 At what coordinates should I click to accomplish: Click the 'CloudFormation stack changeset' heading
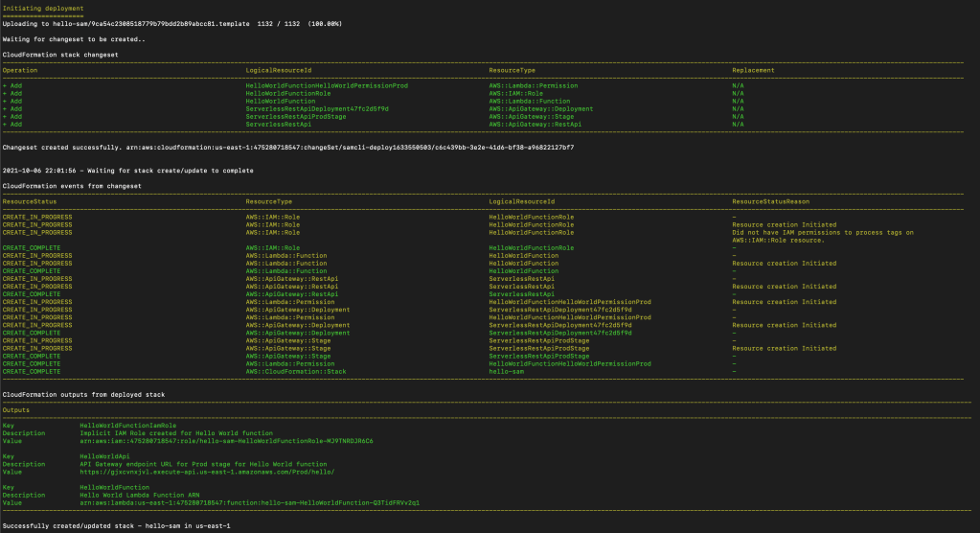[x=56, y=55]
